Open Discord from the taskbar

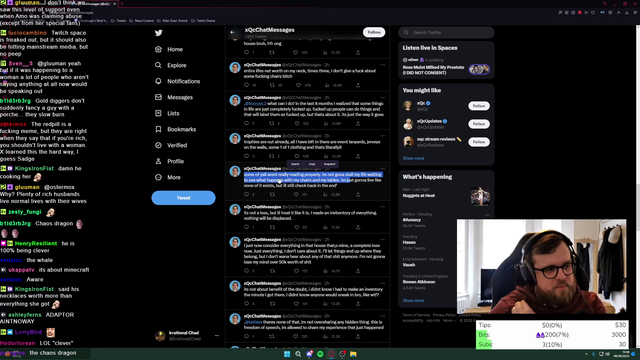click(309, 354)
